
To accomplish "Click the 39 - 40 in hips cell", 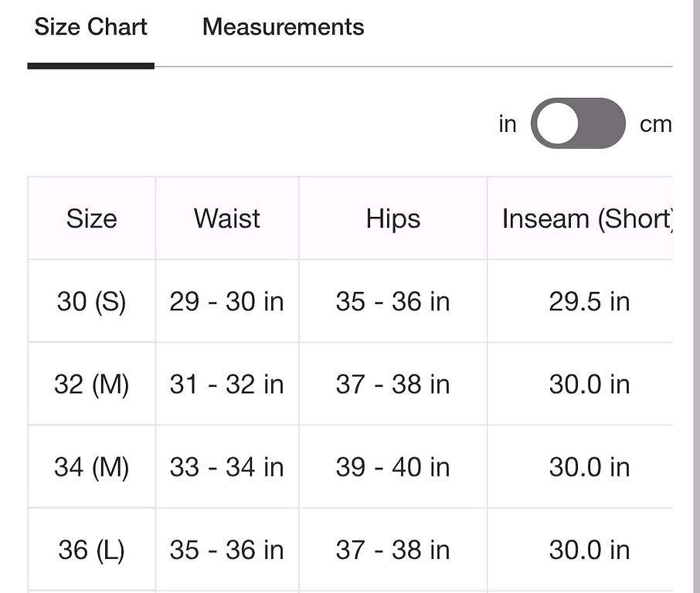I will (x=392, y=466).
